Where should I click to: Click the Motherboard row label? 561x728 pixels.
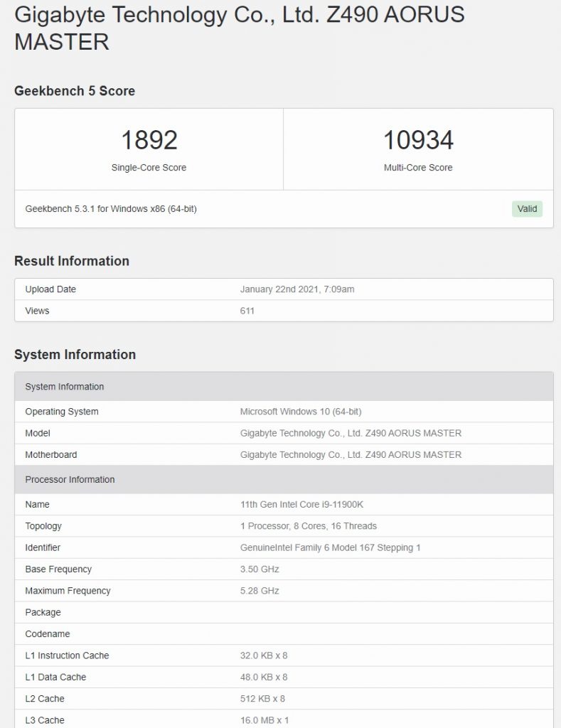click(51, 455)
